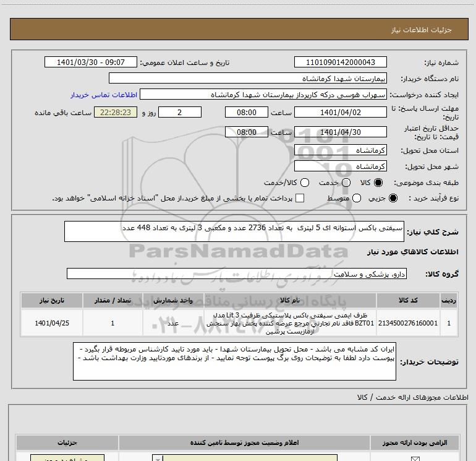
Task: Click the جزئیات اطلاعات نیاز page title
Action: 421,30
